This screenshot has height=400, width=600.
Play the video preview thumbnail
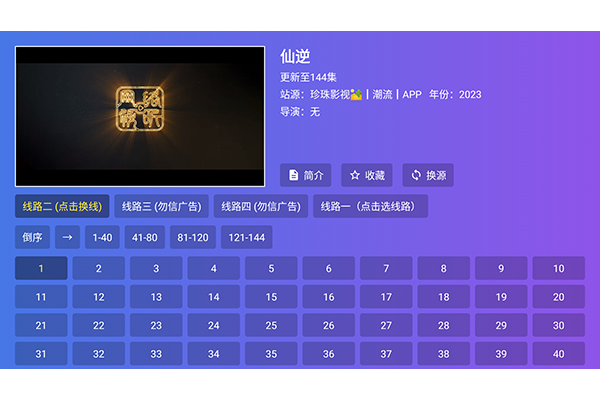tap(140, 116)
